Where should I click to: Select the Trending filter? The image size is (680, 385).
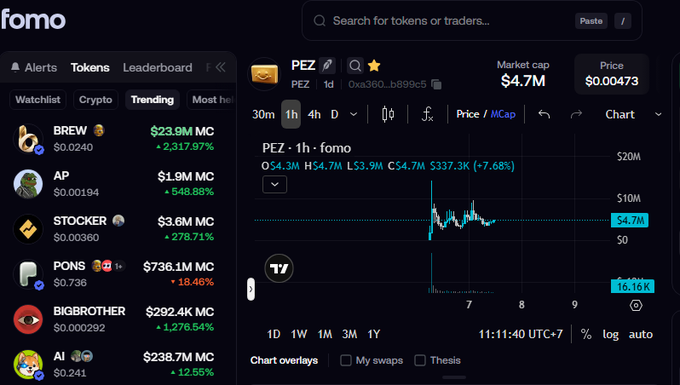pyautogui.click(x=152, y=100)
